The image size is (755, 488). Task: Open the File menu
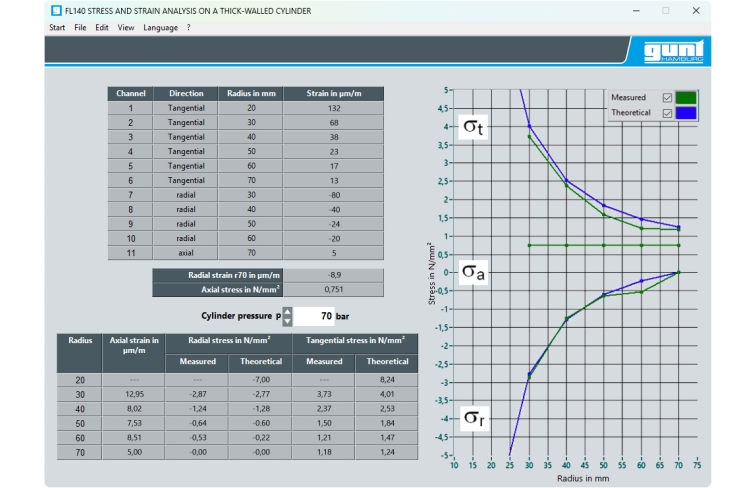80,28
